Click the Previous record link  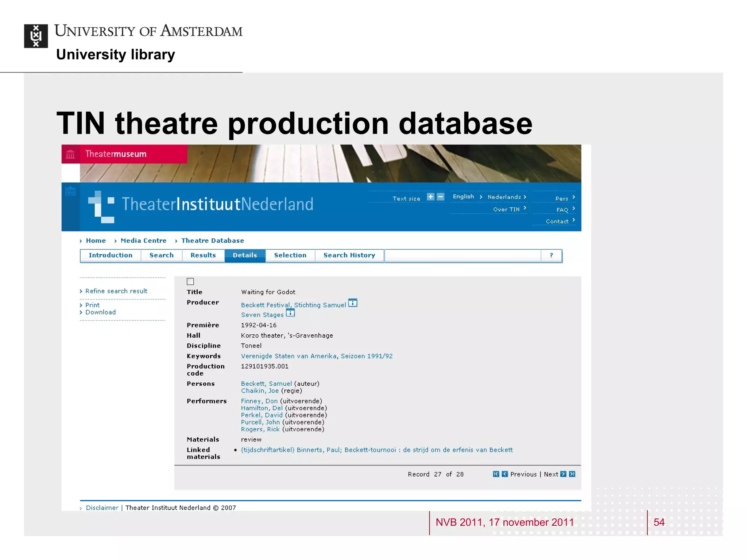(x=523, y=474)
